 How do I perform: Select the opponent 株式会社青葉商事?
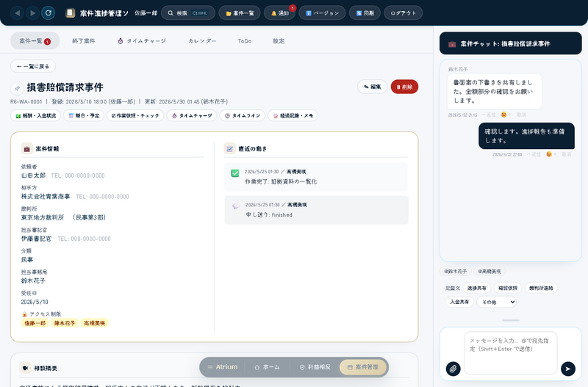point(46,196)
